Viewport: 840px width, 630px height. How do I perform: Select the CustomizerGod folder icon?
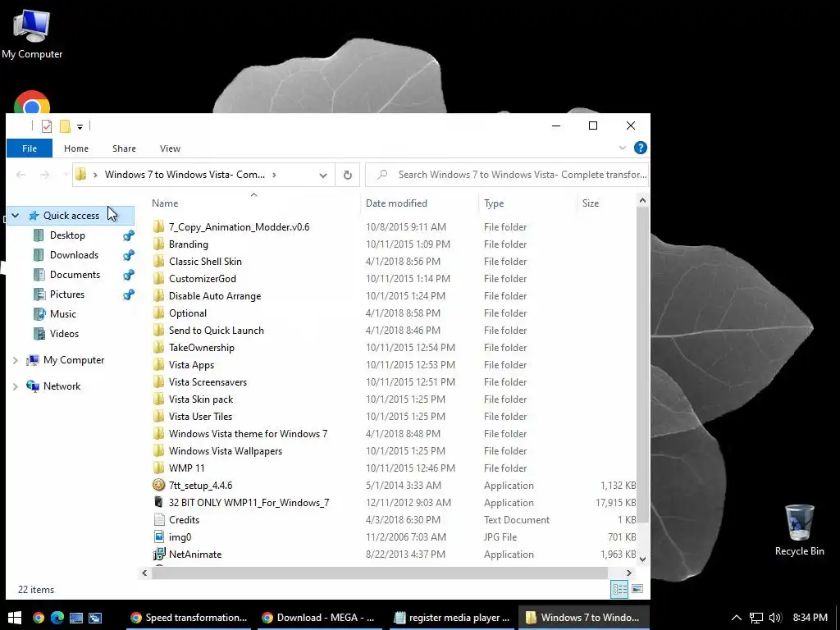pos(158,278)
